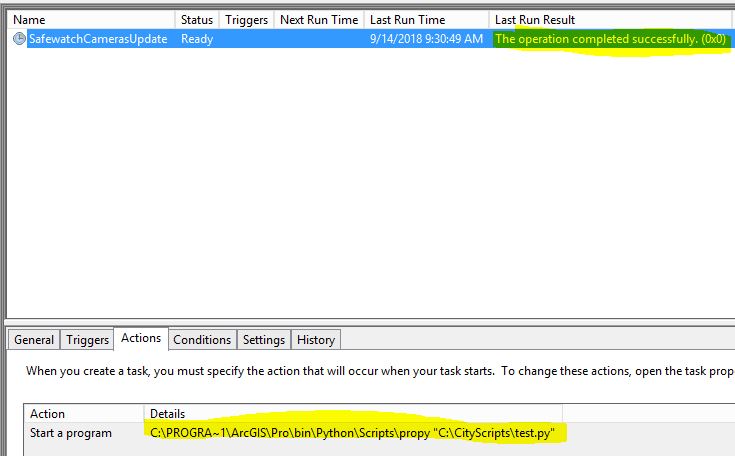The image size is (735, 456).
Task: Sort by Next Run Time column header
Action: pyautogui.click(x=319, y=20)
